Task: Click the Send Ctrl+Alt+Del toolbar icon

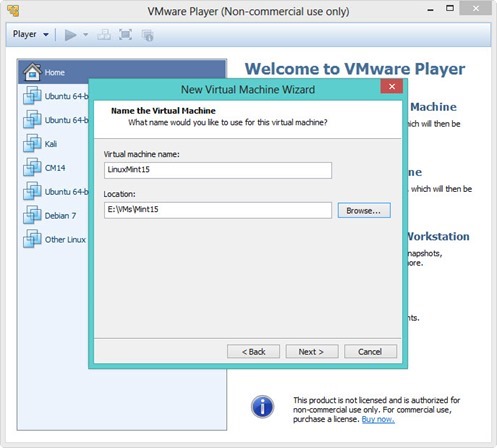Action: point(104,35)
